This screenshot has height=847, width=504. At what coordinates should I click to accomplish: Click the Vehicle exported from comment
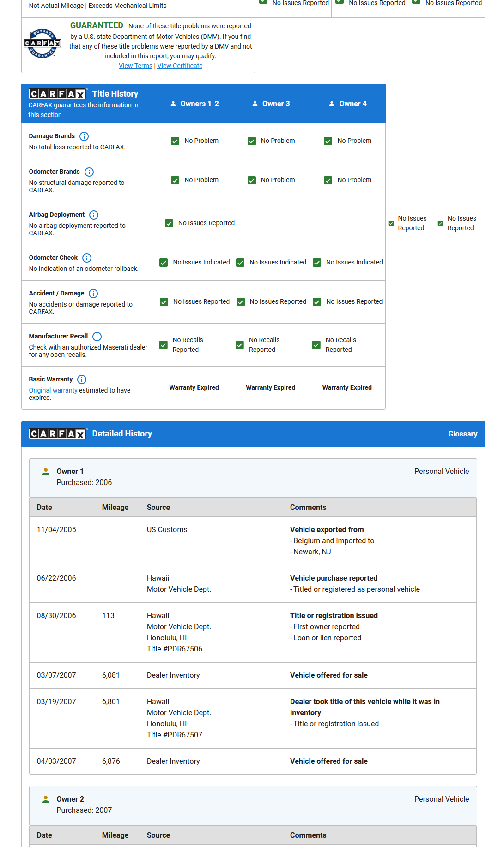pos(327,529)
